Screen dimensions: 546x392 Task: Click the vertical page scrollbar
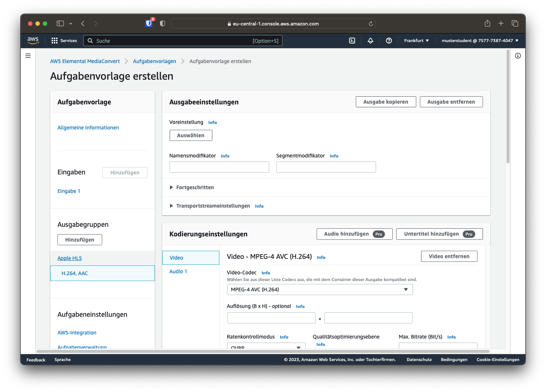point(508,107)
